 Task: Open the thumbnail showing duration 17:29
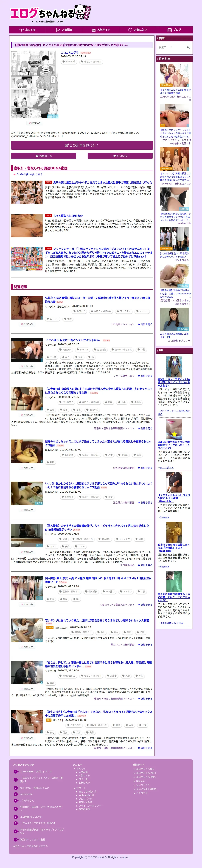(27, 494)
